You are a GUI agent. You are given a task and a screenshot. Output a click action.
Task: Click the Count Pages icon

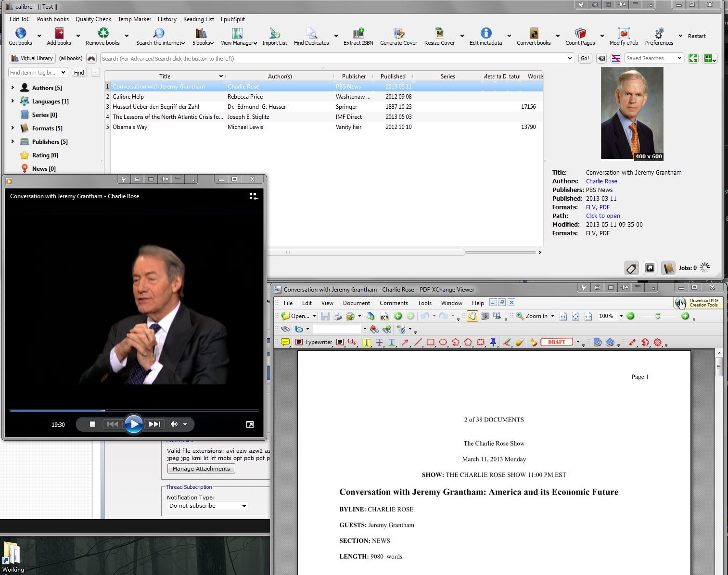[580, 33]
